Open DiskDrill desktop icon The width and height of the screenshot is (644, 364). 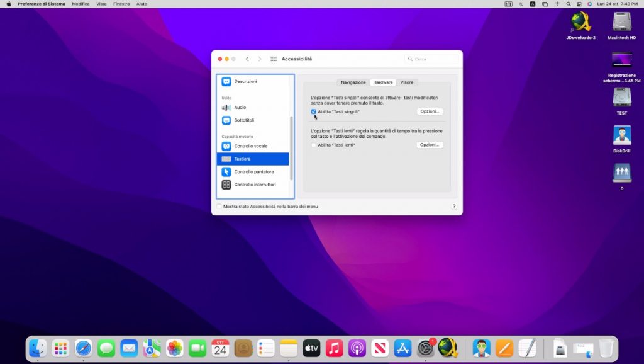click(x=621, y=135)
